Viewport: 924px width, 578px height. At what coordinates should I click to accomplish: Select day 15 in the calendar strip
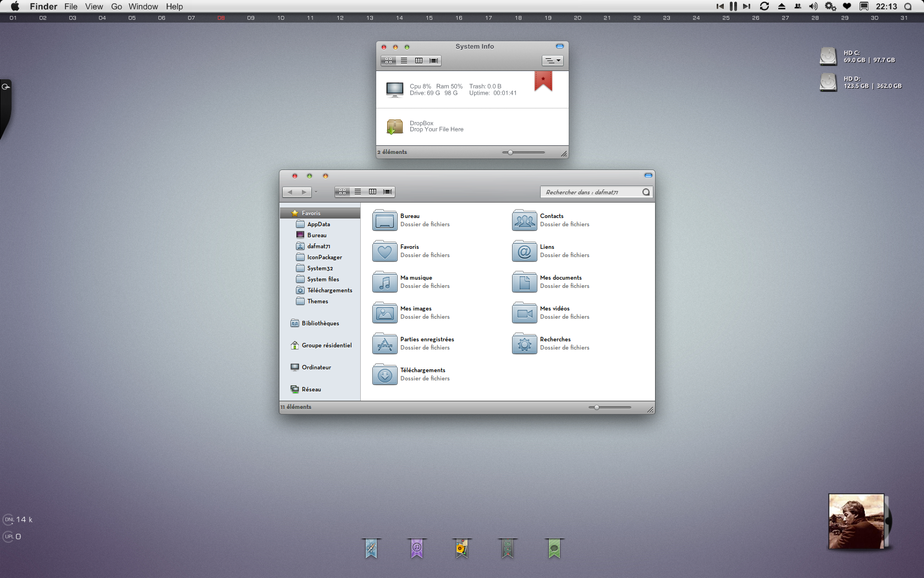point(429,18)
